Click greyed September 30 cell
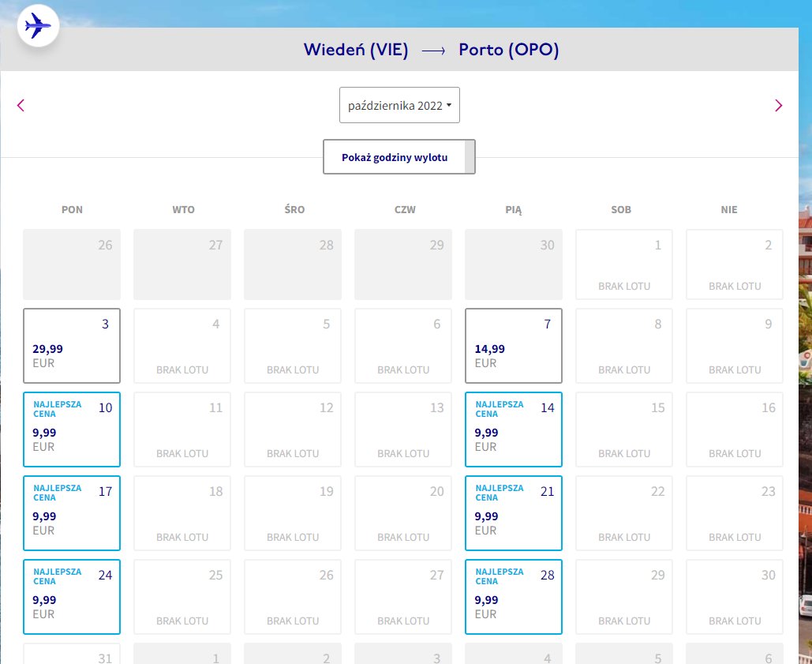 (514, 264)
